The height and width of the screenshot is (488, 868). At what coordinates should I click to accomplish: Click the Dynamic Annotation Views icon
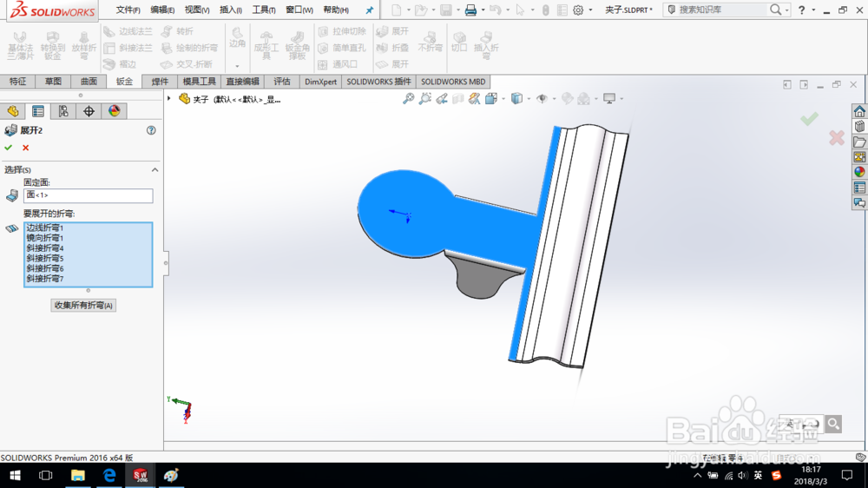coord(475,99)
